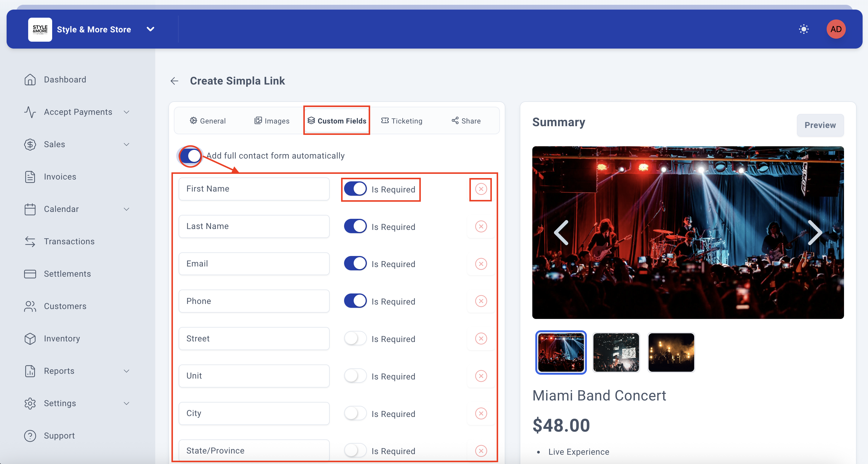Delete the Email custom field
Viewport: 868px width, 464px height.
click(x=481, y=264)
